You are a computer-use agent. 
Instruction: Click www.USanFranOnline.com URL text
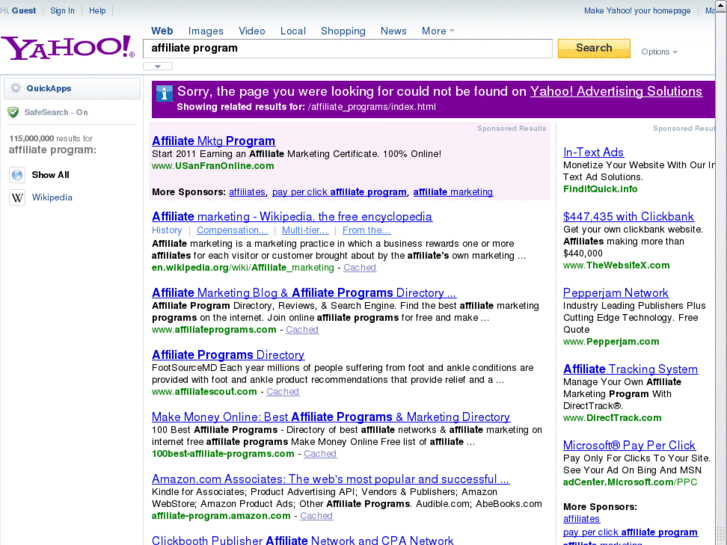[213, 166]
